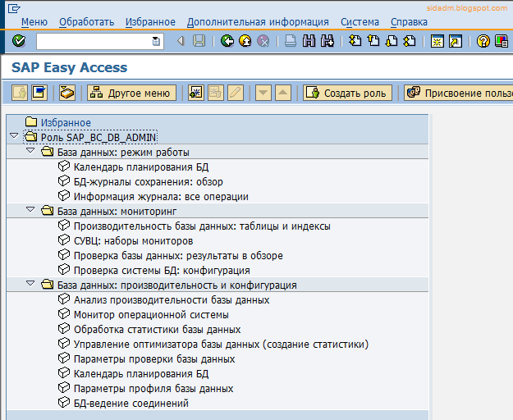Click the Change favorites pencil icon
The width and height of the screenshot is (513, 420).
click(236, 93)
